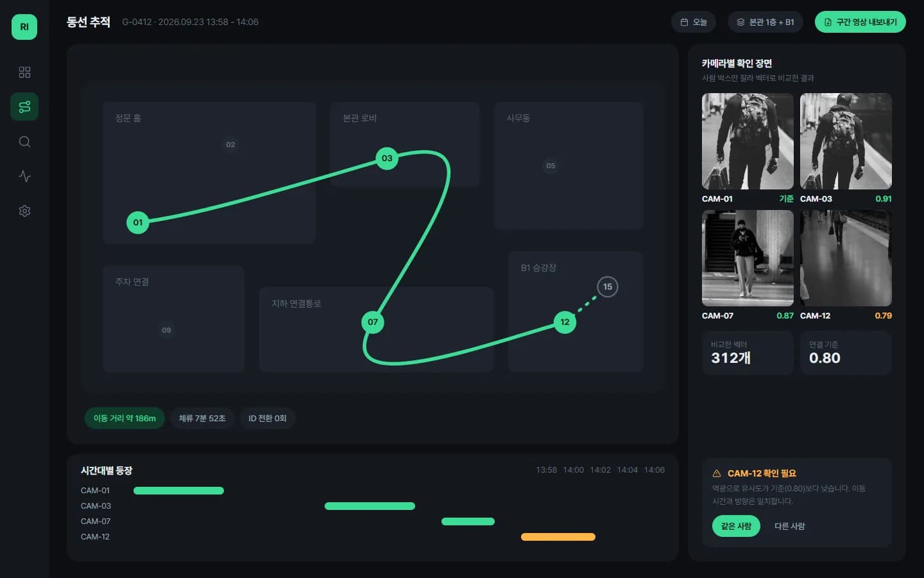The width and height of the screenshot is (924, 578).
Task: Click the 비교한 벡터 312개 card
Action: tap(748, 353)
